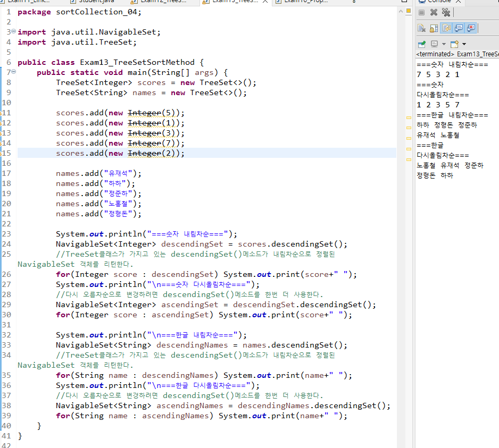The height and width of the screenshot is (448, 499).
Task: Click the editor scrollbar up arrow
Action: 401,12
